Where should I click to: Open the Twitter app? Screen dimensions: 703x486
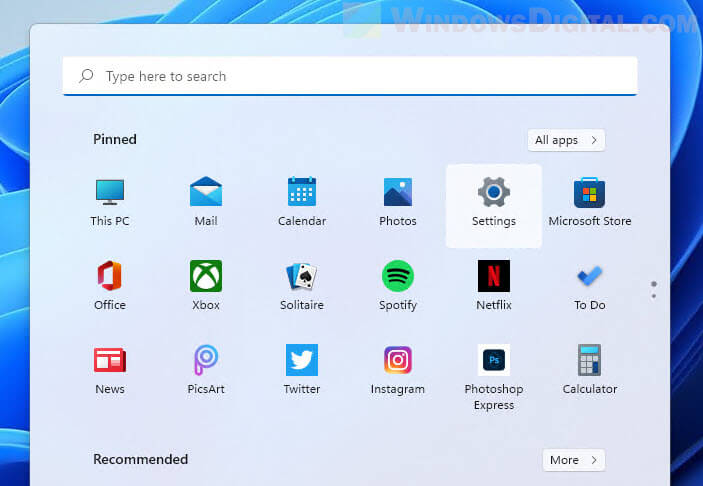[x=302, y=369]
